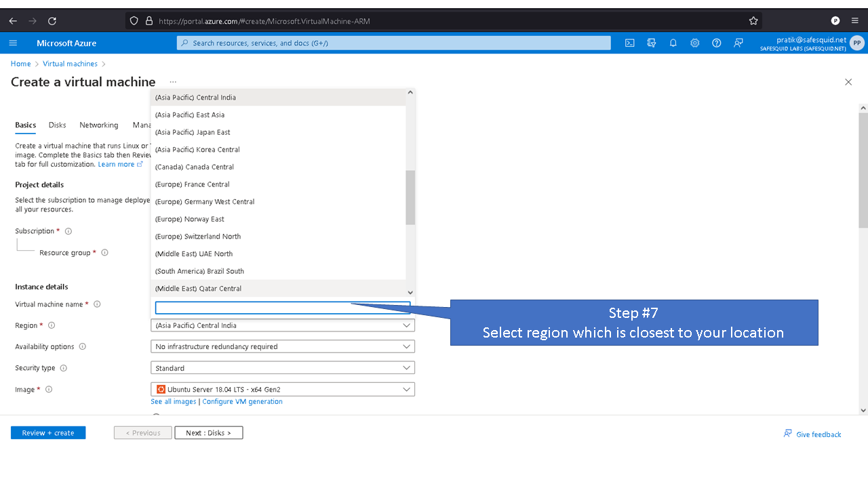Open the Help question mark icon
Viewport: 868px width, 488px height.
717,43
